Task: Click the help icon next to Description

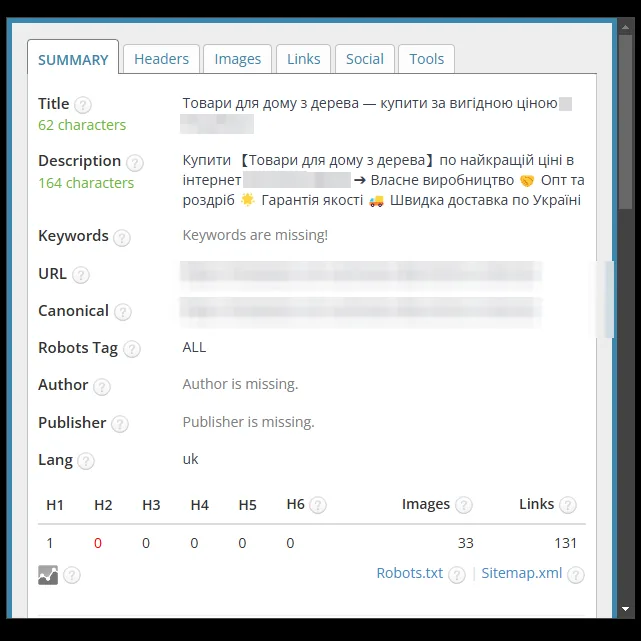Action: coord(134,163)
